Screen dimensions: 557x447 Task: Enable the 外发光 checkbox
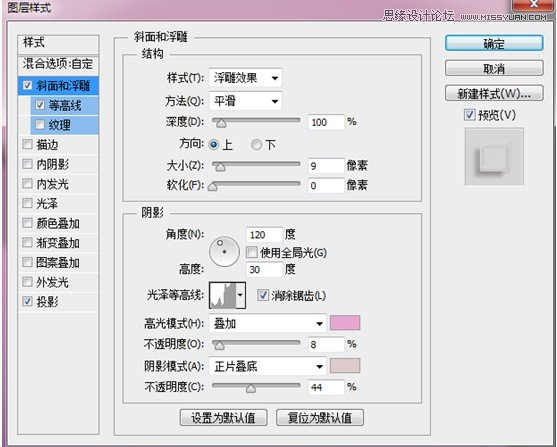27,282
